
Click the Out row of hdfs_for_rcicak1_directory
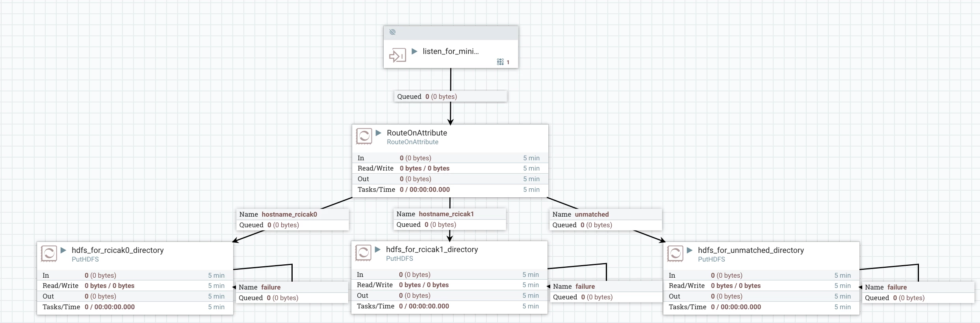[449, 295]
